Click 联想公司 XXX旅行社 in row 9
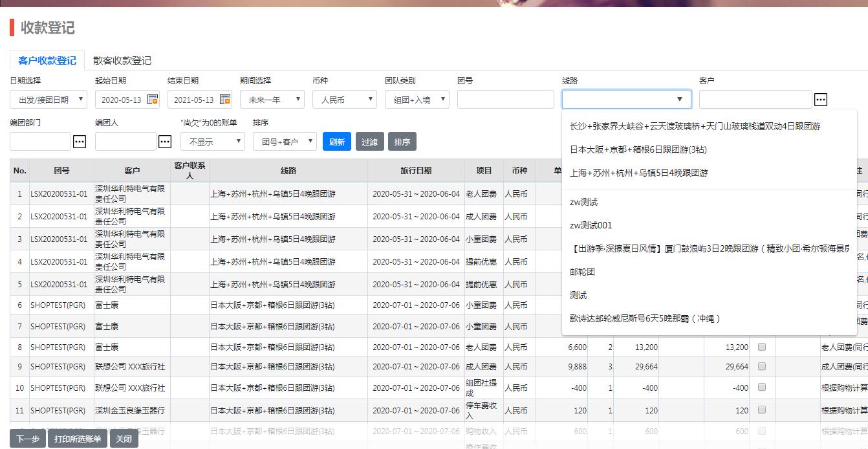This screenshot has width=868, height=449. tap(130, 367)
